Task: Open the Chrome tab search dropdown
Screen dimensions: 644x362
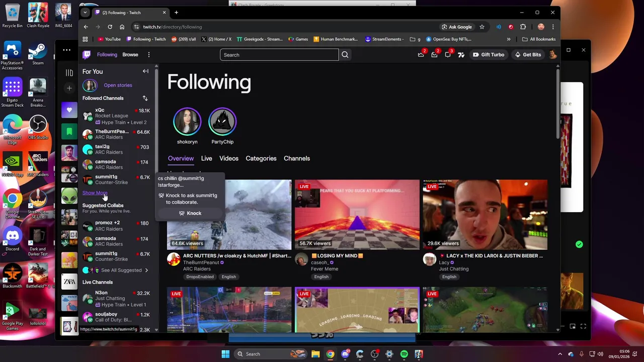Action: click(85, 13)
